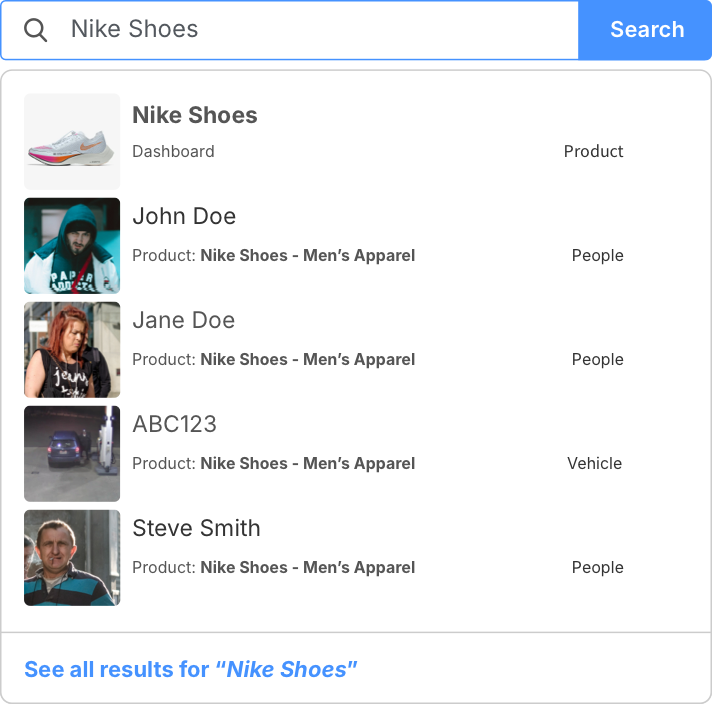712x704 pixels.
Task: Select the Nike Shoes result title
Action: coord(195,115)
